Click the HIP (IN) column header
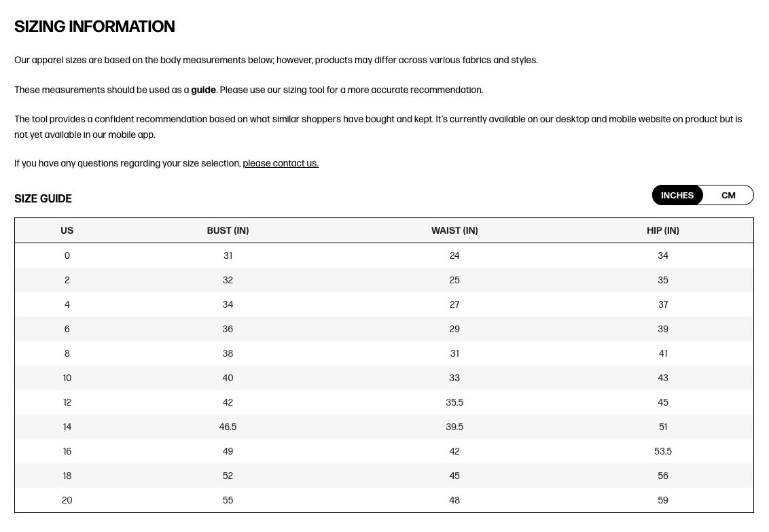The width and height of the screenshot is (769, 532). 662,230
